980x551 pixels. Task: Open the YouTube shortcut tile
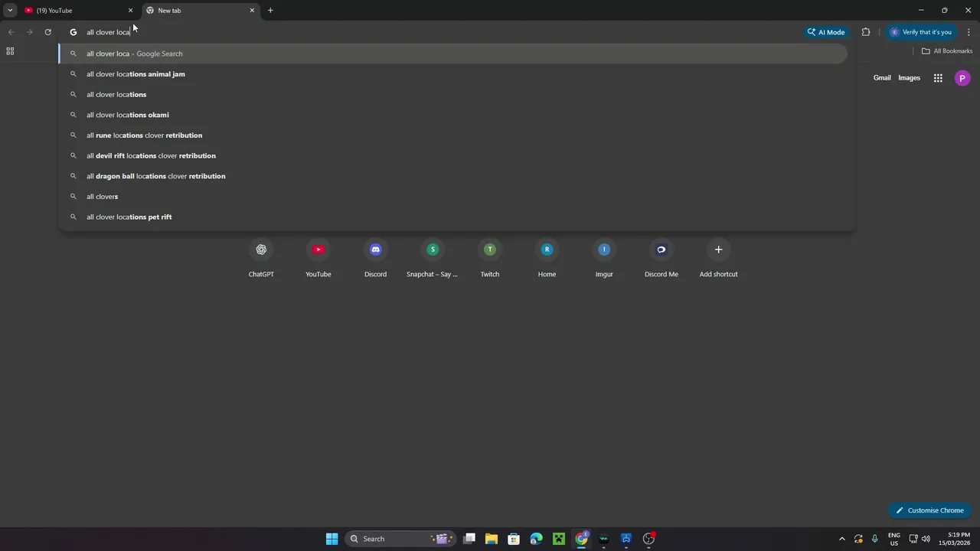coord(318,259)
